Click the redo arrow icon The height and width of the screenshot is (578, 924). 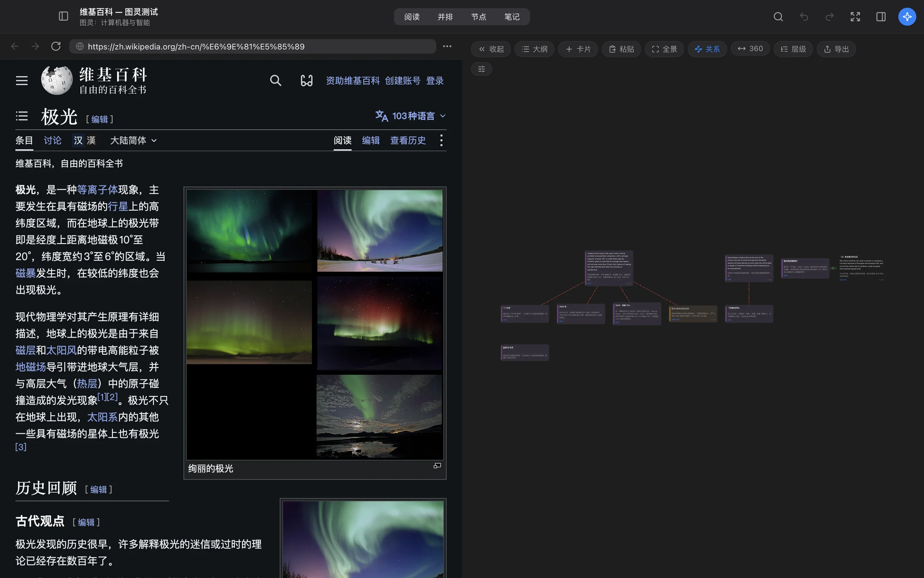point(830,17)
